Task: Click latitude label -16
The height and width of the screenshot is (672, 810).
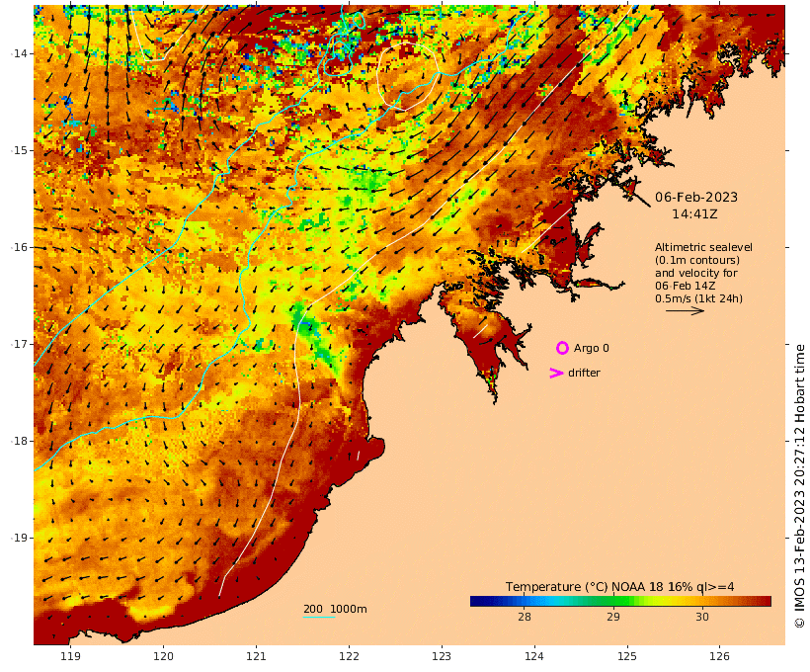Action: (x=20, y=247)
